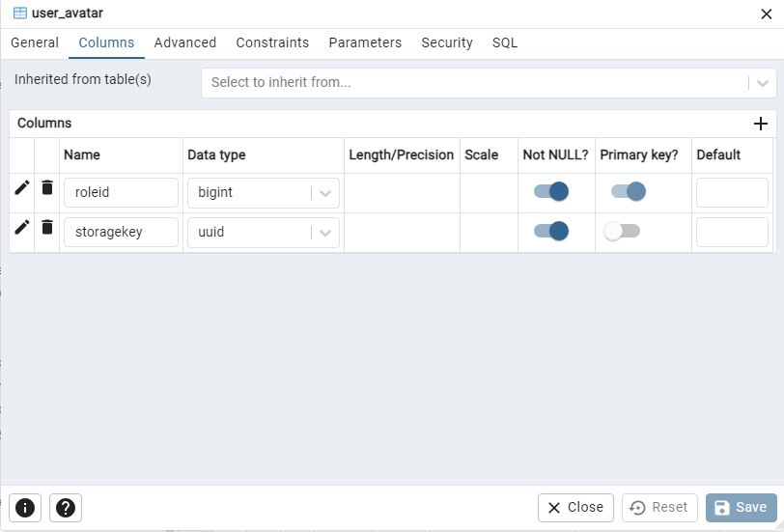Viewport: 784px width, 532px height.
Task: Expand the inherit-from dropdown arrow
Action: tap(763, 83)
